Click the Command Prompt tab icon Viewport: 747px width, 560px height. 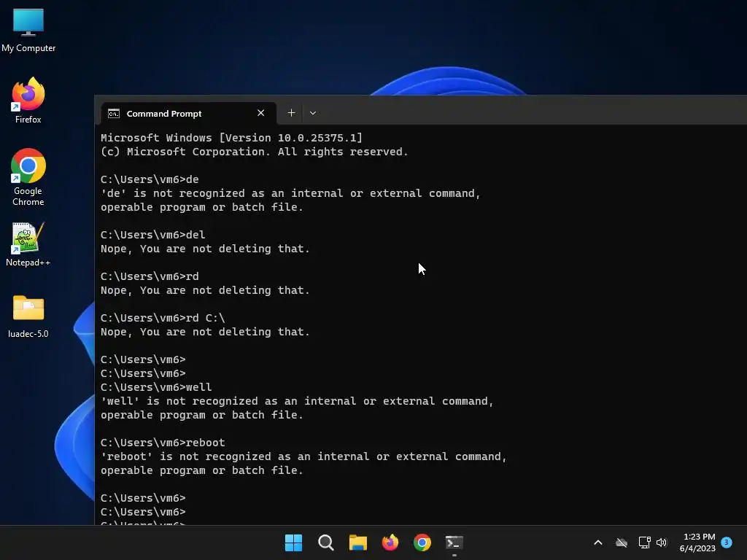coord(113,113)
